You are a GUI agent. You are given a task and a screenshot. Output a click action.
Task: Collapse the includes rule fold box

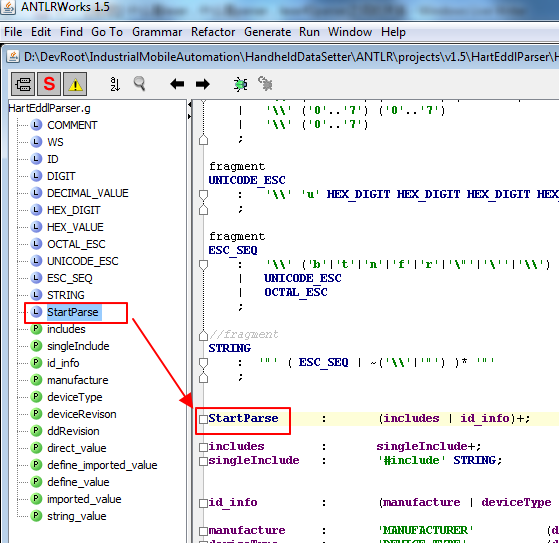click(203, 447)
